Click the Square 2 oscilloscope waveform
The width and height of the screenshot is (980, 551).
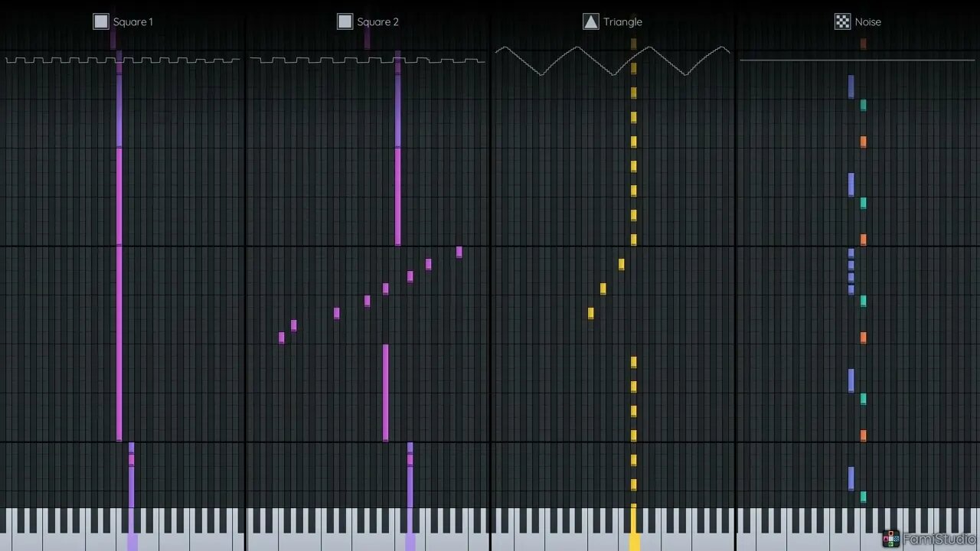coord(367,60)
